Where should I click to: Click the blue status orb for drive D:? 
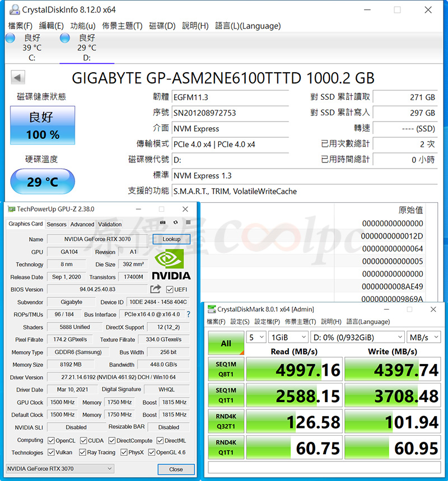(x=65, y=38)
